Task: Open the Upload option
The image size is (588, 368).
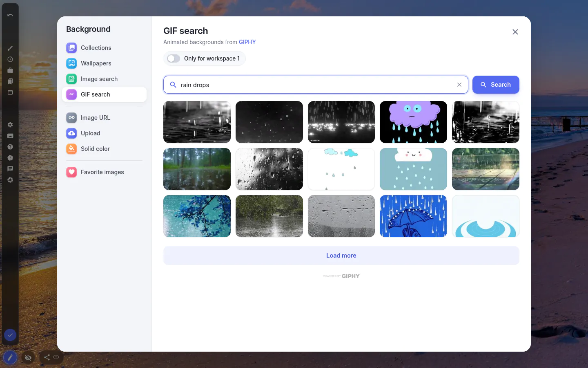Action: [x=104, y=133]
